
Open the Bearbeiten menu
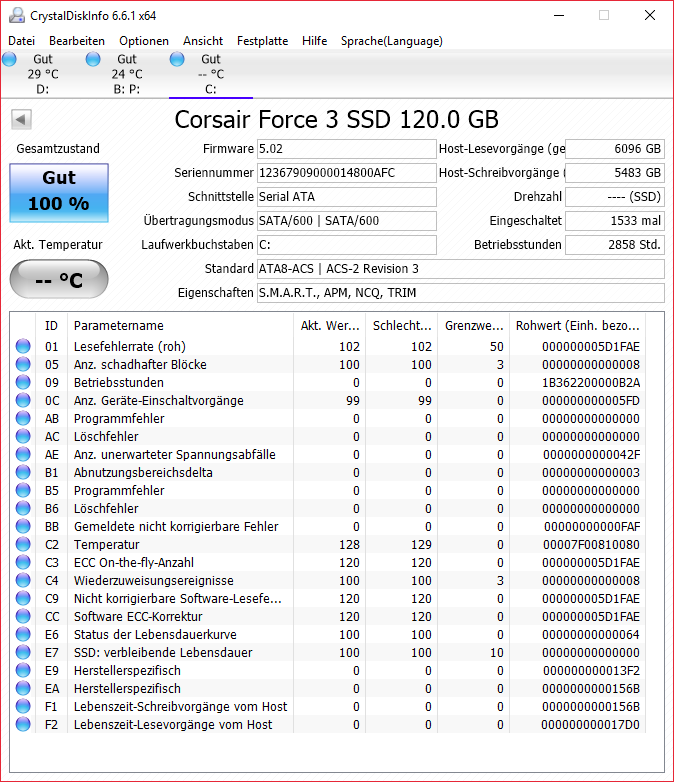tap(77, 41)
